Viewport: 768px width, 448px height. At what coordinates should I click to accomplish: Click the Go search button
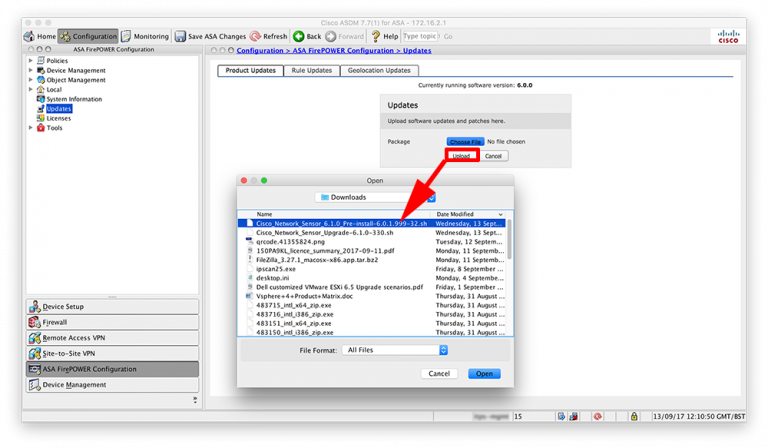click(448, 36)
